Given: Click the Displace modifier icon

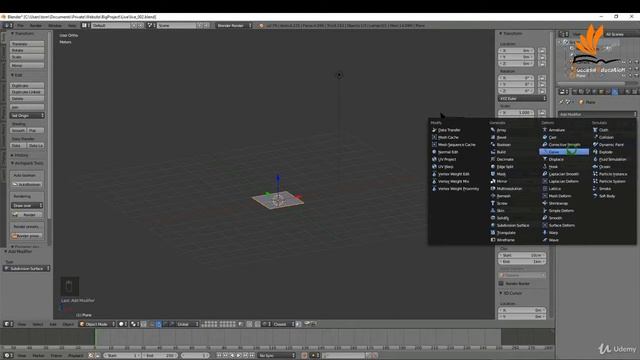Looking at the screenshot, I should point(544,159).
